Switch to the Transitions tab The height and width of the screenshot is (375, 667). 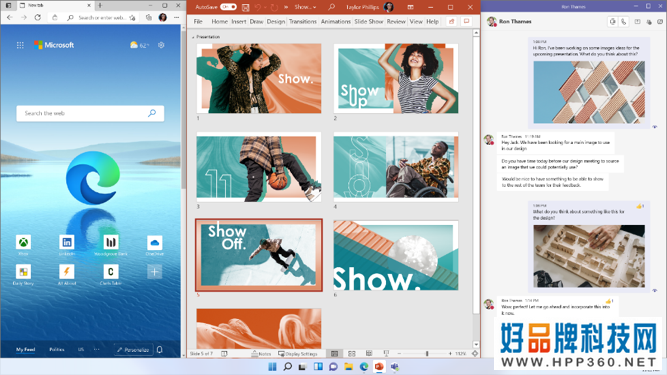302,21
